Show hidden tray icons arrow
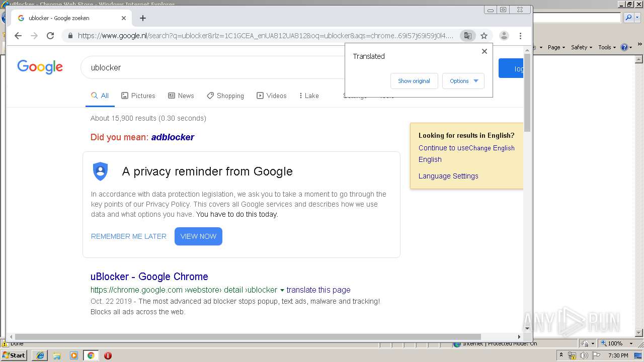This screenshot has height=362, width=644. tap(561, 355)
